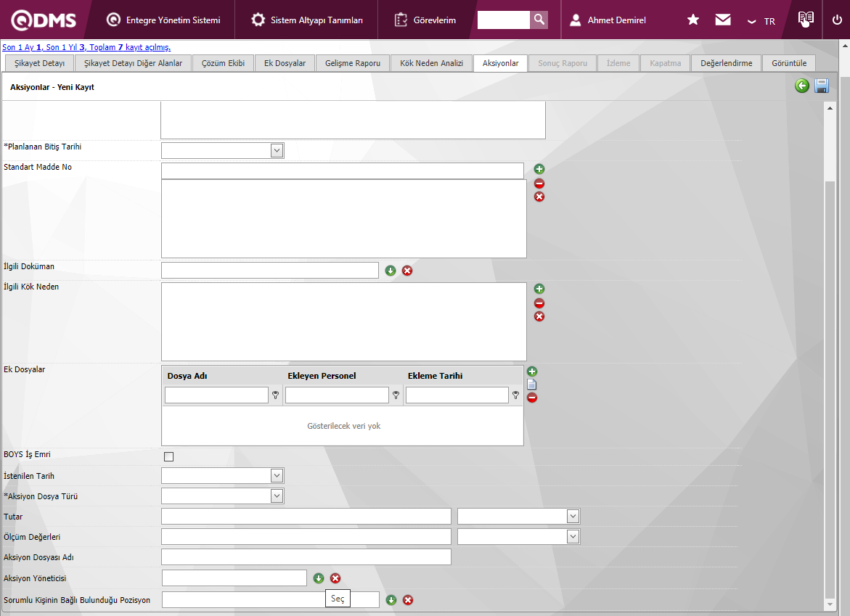Open Entegre Yönetim Sistemi menu

pyautogui.click(x=163, y=20)
